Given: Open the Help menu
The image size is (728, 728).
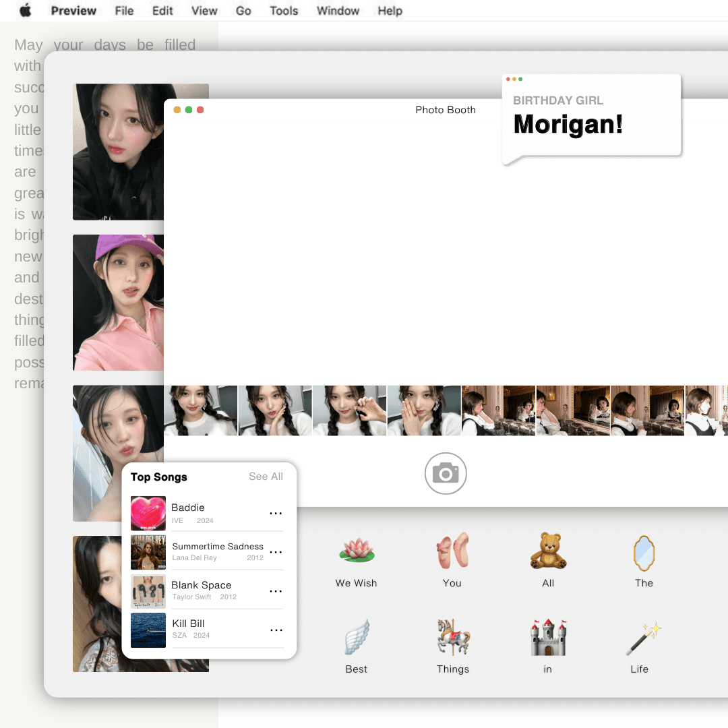Looking at the screenshot, I should (390, 11).
